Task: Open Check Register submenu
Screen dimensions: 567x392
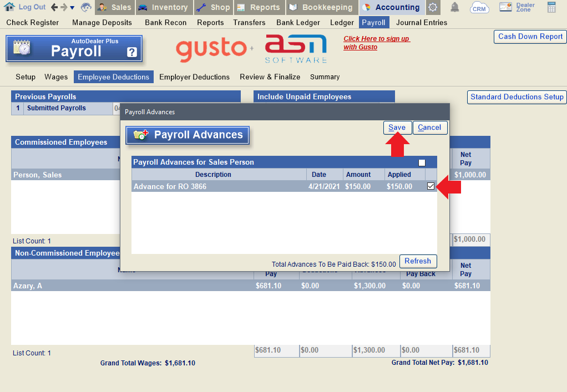Action: coord(33,22)
